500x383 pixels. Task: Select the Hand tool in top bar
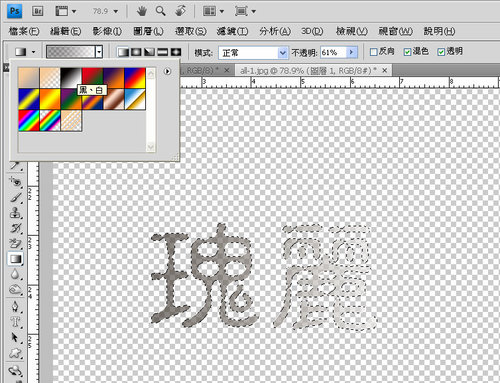[x=142, y=11]
